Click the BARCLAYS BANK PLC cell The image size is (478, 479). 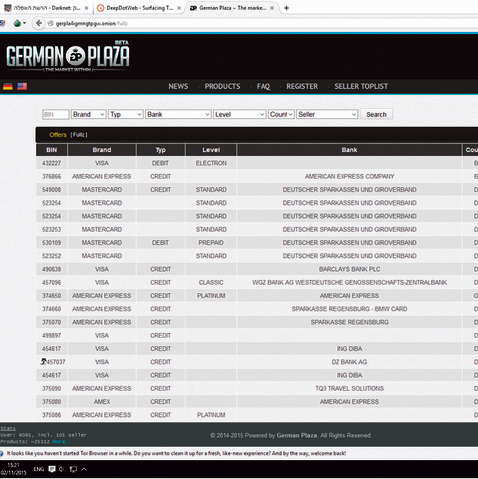point(349,269)
